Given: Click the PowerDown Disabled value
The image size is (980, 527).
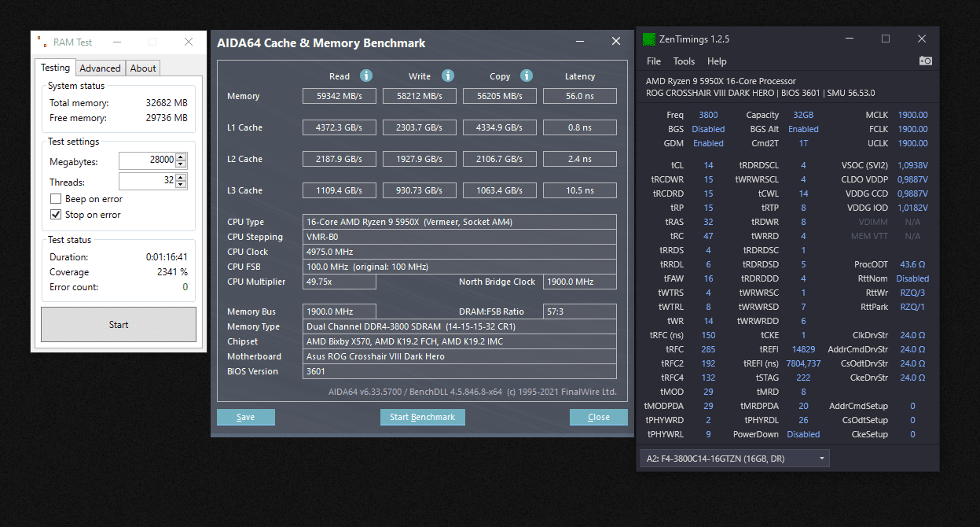Looking at the screenshot, I should pyautogui.click(x=803, y=434).
